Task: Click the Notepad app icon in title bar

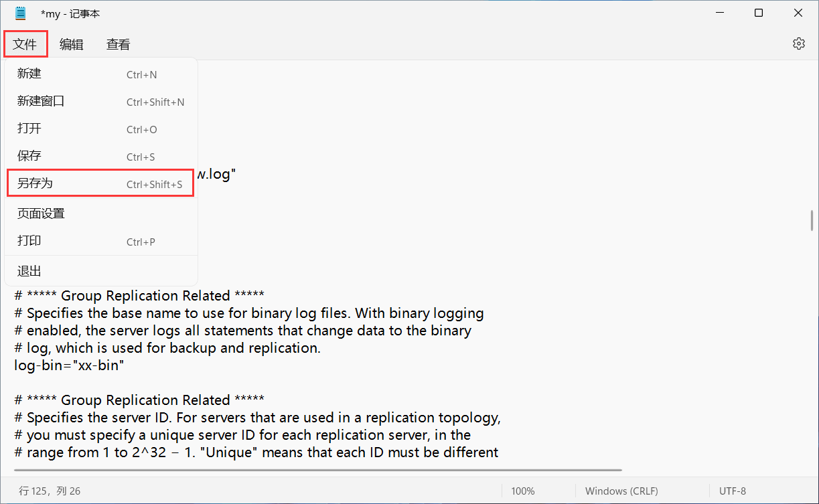Action: point(21,13)
